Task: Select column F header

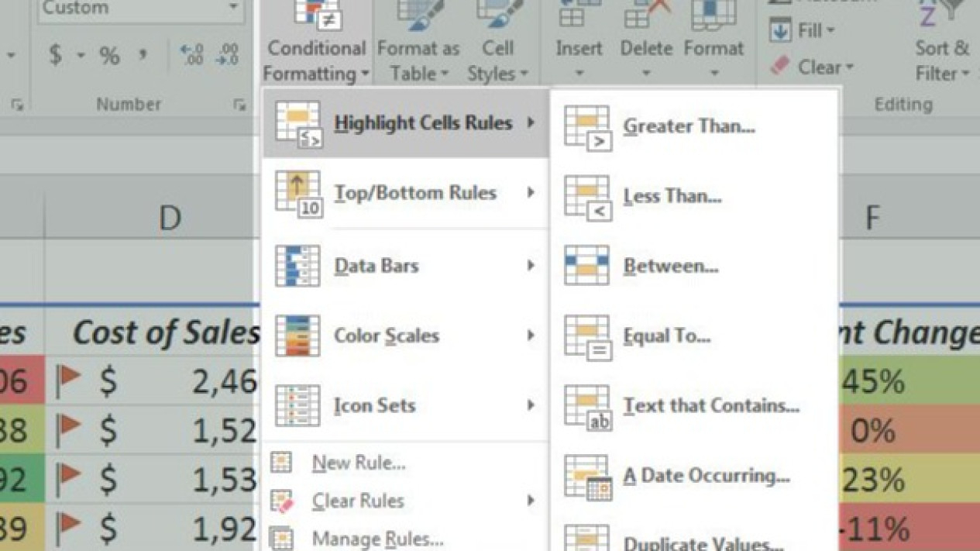Action: coord(908,218)
